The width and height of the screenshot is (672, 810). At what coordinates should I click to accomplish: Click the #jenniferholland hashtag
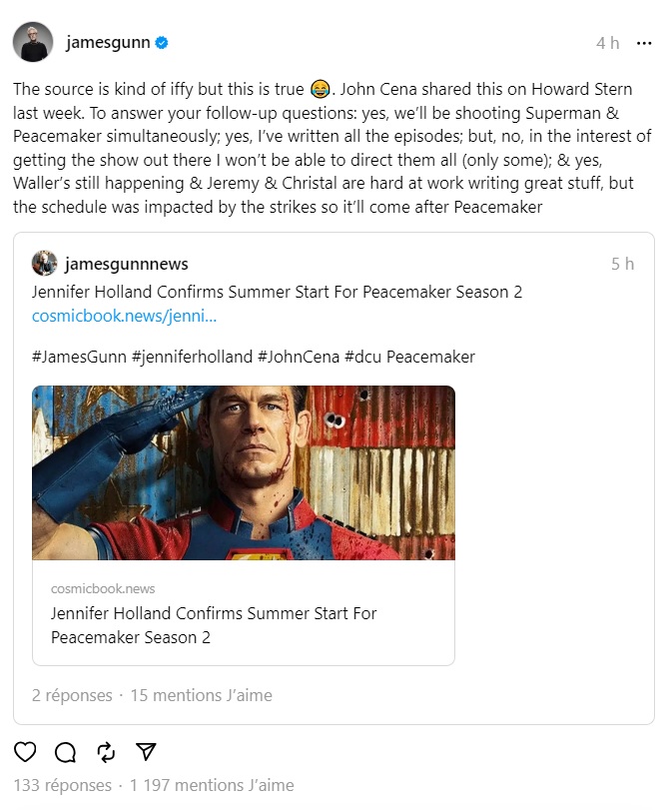[x=192, y=357]
